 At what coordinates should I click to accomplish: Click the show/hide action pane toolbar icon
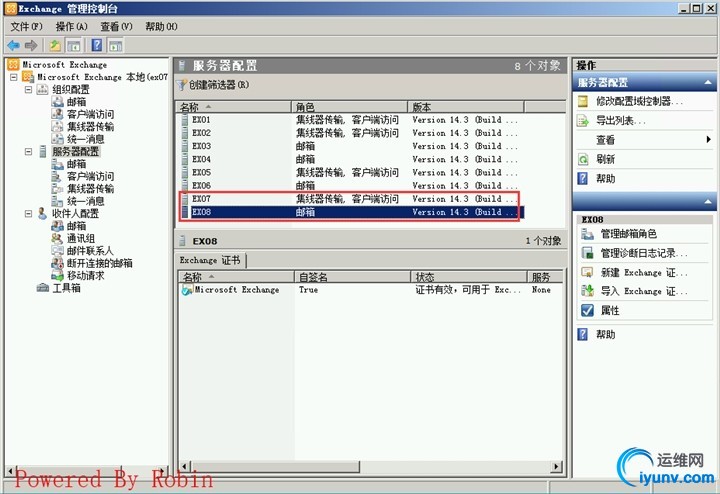point(115,45)
